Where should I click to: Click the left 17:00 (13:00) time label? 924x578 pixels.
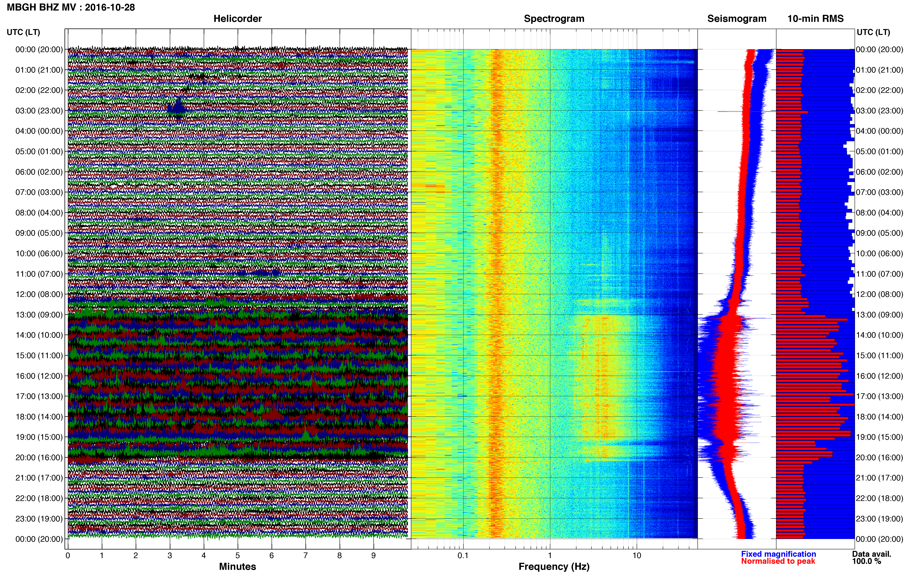39,396
